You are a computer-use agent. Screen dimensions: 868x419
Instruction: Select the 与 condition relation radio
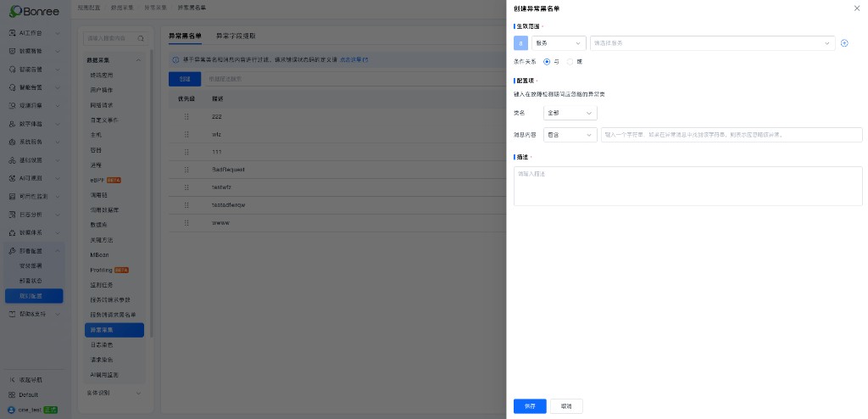click(x=547, y=62)
